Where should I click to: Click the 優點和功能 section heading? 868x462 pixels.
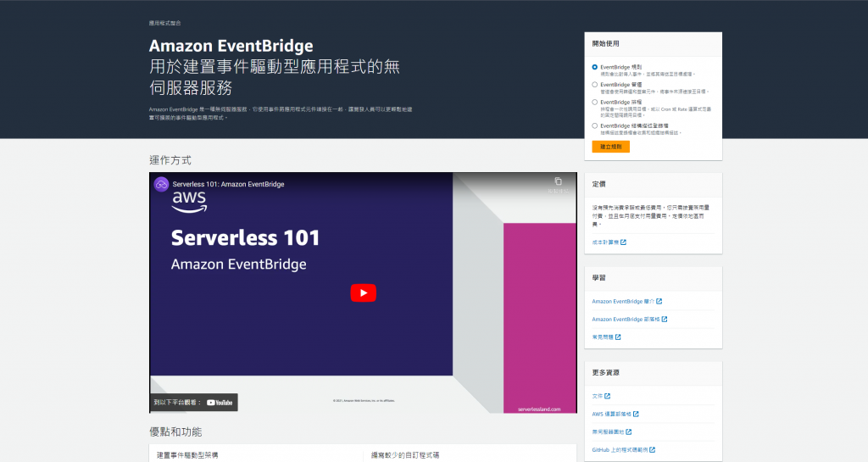click(175, 432)
